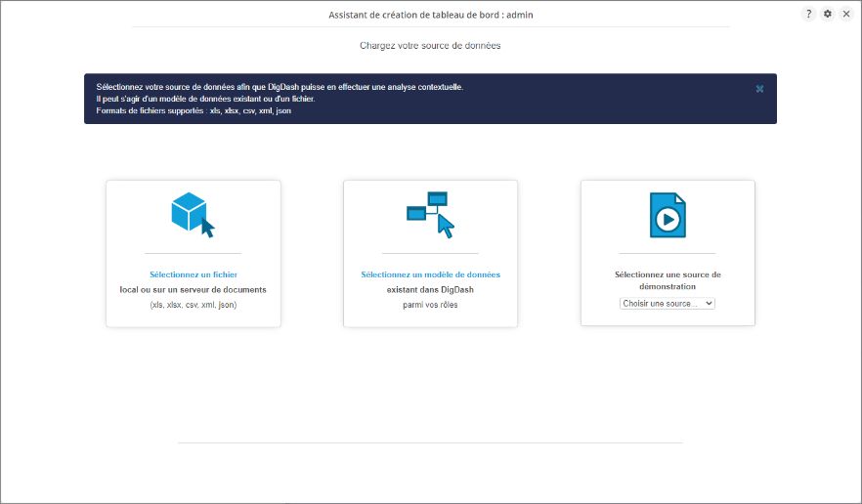Follow the "Sélectionnez un fichier" link
Image resolution: width=862 pixels, height=504 pixels.
click(x=193, y=274)
